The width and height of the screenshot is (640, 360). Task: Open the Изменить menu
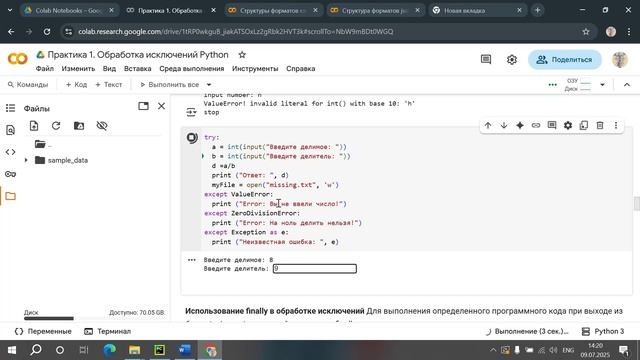click(x=78, y=69)
